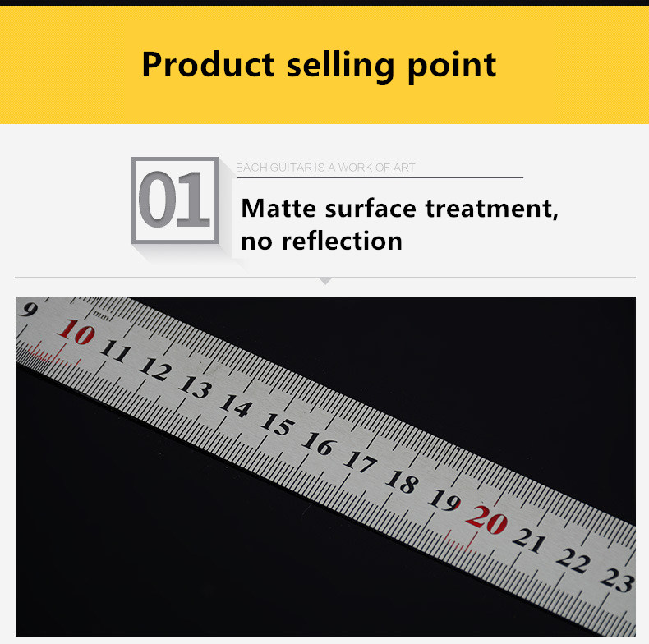Click the number 23 on the ruler

pyautogui.click(x=618, y=579)
